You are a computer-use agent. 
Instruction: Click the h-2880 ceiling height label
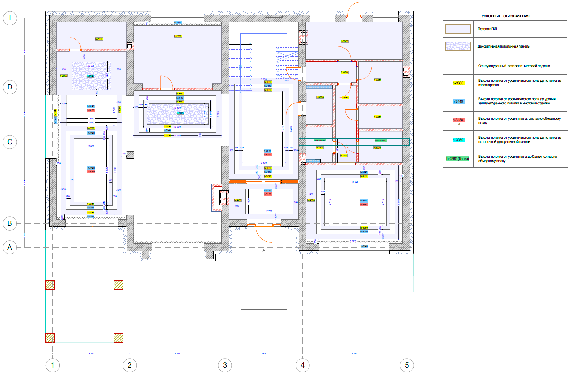[178, 36]
